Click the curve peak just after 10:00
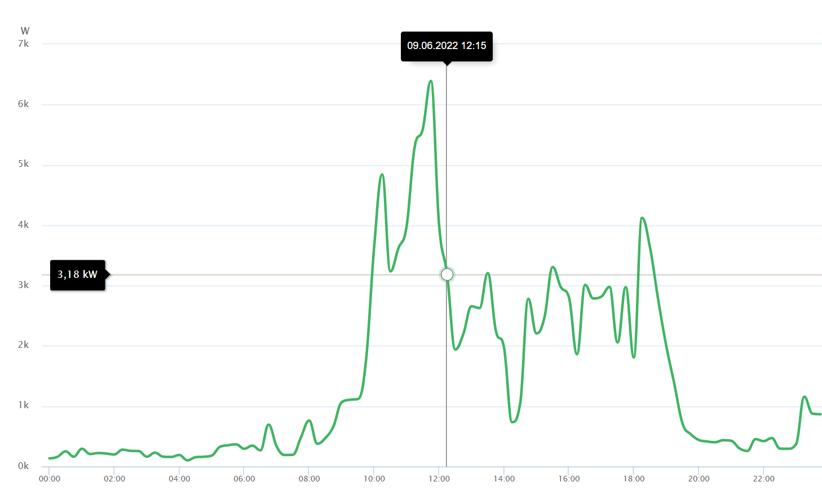The width and height of the screenshot is (822, 504). tap(382, 175)
